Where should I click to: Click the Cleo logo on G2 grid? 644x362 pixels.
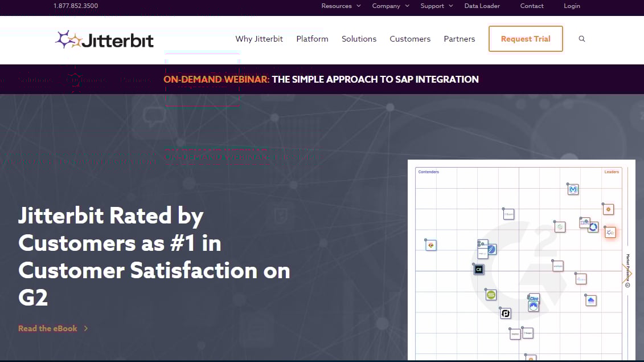pos(534,298)
